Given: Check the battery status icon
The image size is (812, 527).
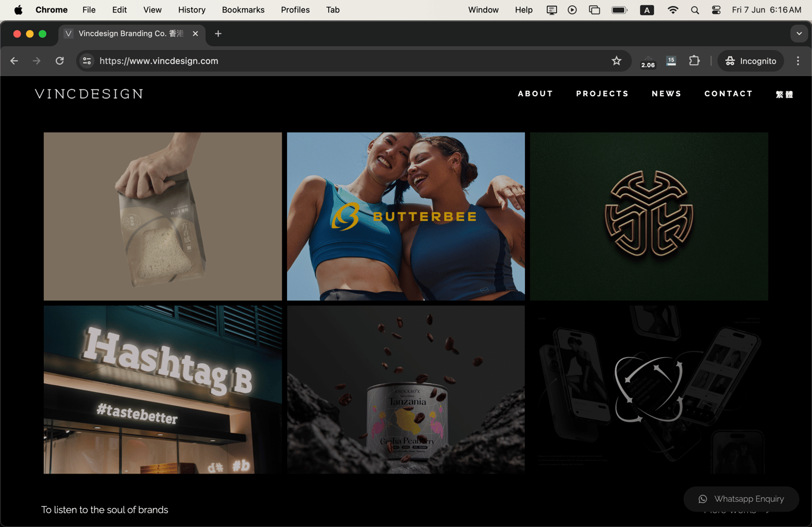Looking at the screenshot, I should (619, 10).
